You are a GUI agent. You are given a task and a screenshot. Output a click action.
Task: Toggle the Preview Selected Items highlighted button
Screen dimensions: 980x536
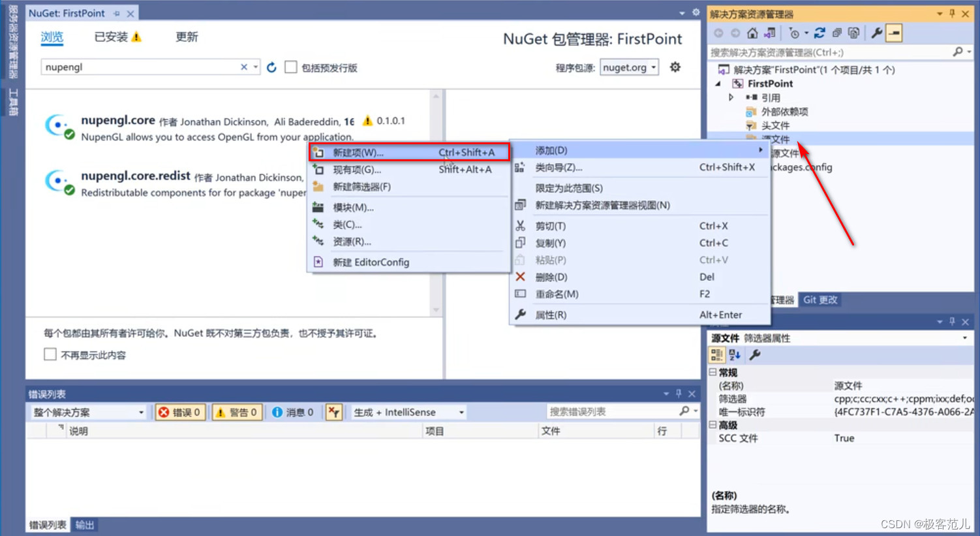tap(894, 33)
